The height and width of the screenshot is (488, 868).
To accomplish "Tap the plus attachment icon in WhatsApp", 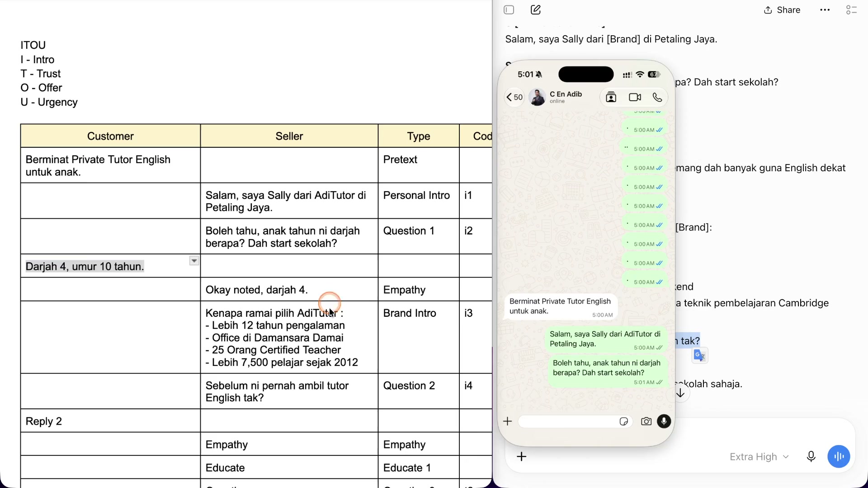I will click(508, 422).
